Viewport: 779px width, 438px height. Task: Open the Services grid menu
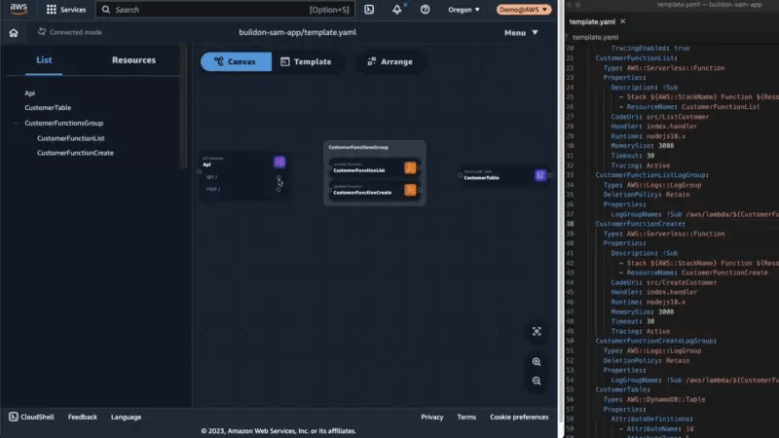66,9
